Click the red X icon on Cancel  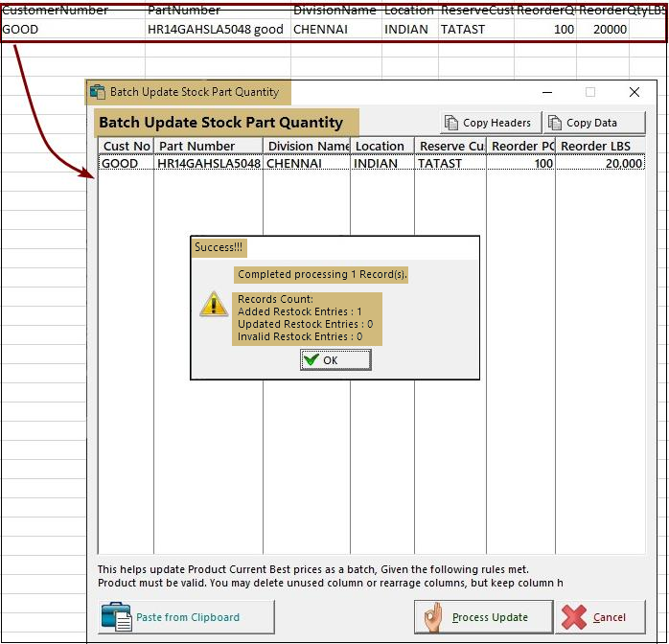(x=574, y=617)
